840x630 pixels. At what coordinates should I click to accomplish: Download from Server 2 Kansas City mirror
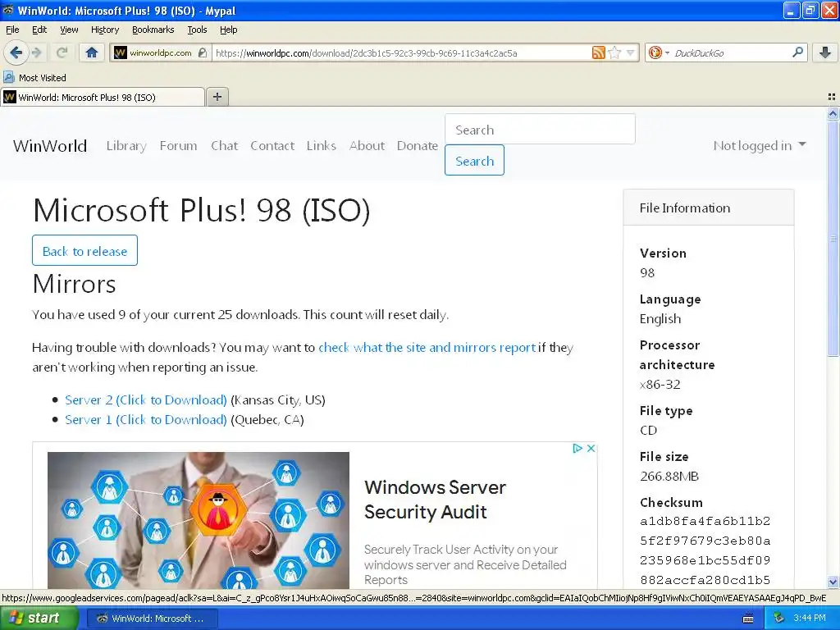coord(146,400)
